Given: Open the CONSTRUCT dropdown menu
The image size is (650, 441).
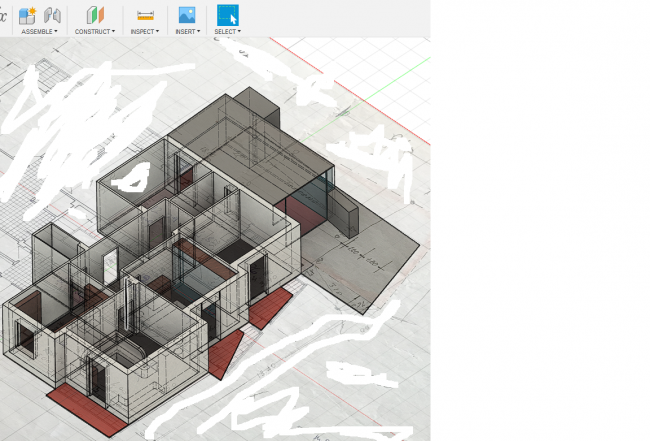Looking at the screenshot, I should coord(95,32).
